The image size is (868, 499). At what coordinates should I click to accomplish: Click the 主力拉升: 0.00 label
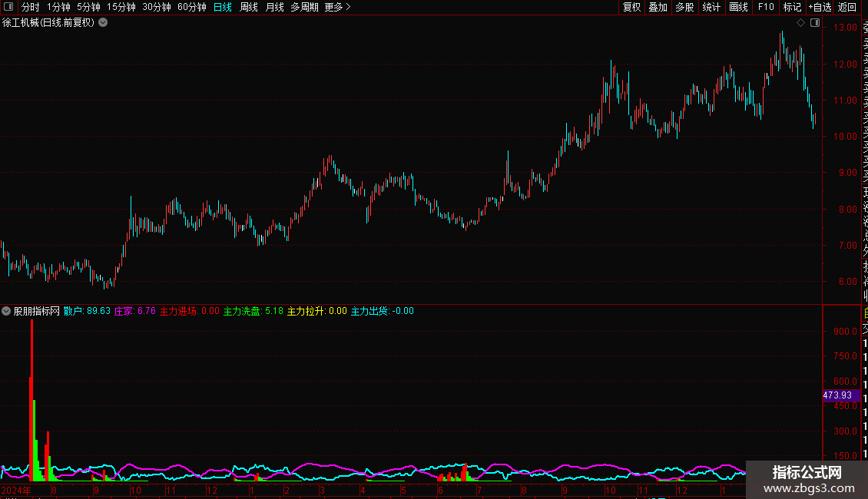[x=316, y=311]
